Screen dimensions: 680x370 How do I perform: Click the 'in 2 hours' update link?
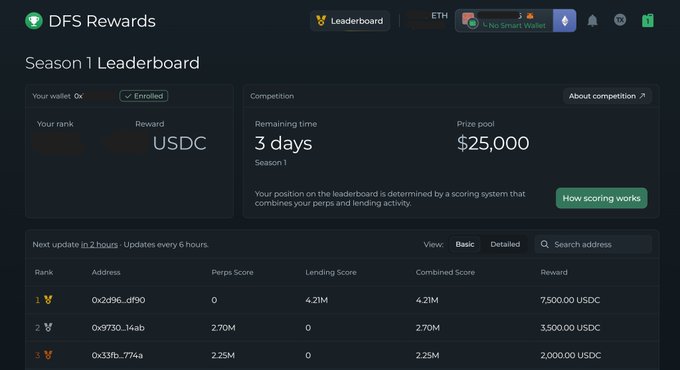coord(99,245)
